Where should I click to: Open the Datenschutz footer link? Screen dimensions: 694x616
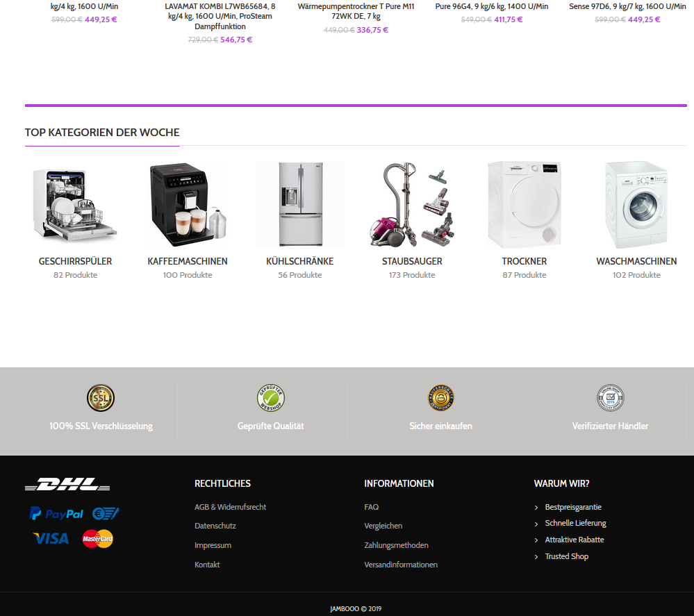pyautogui.click(x=215, y=526)
